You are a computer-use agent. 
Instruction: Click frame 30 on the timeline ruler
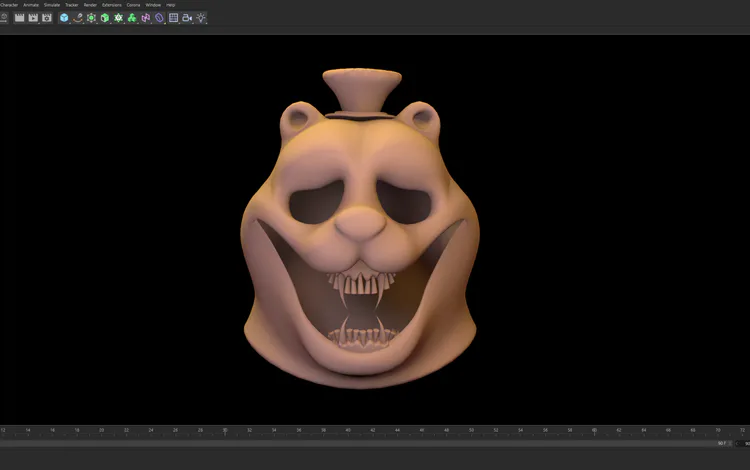pyautogui.click(x=225, y=430)
